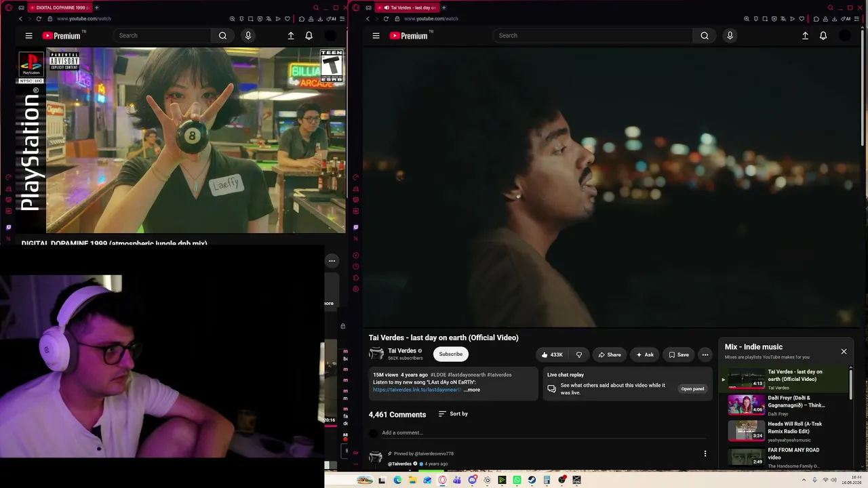Viewport: 868px width, 488px height.
Task: Open more actions menu beside Save button
Action: [x=705, y=354]
